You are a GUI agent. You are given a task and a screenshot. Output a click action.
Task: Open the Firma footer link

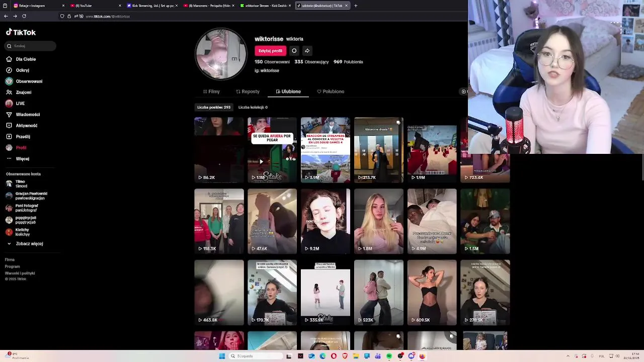coord(10,260)
